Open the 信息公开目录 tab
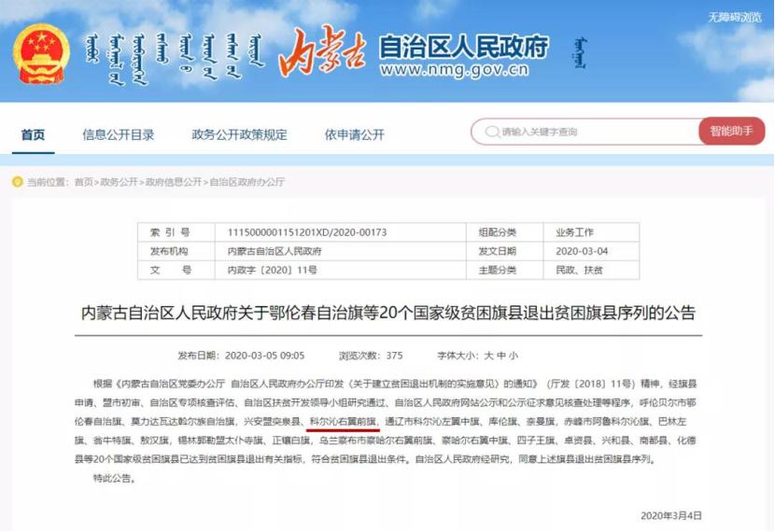This screenshot has width=775, height=532. (119, 134)
